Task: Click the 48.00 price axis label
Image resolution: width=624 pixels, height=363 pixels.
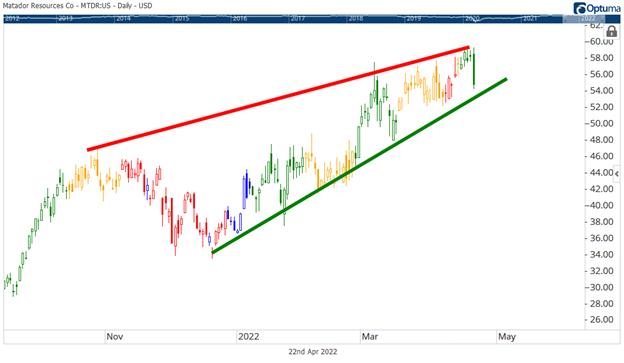Action: pos(601,140)
